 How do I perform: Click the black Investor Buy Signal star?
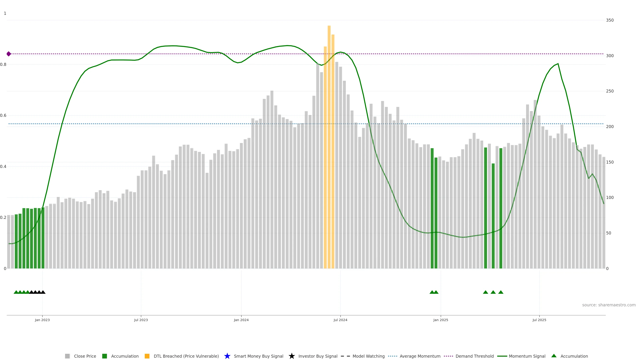(291, 356)
